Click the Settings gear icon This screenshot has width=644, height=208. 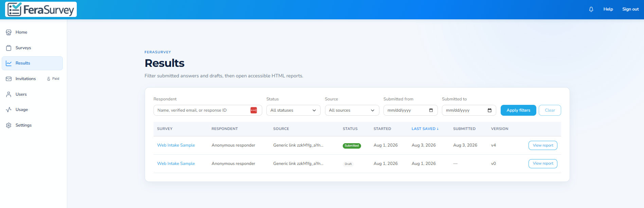[x=9, y=125]
